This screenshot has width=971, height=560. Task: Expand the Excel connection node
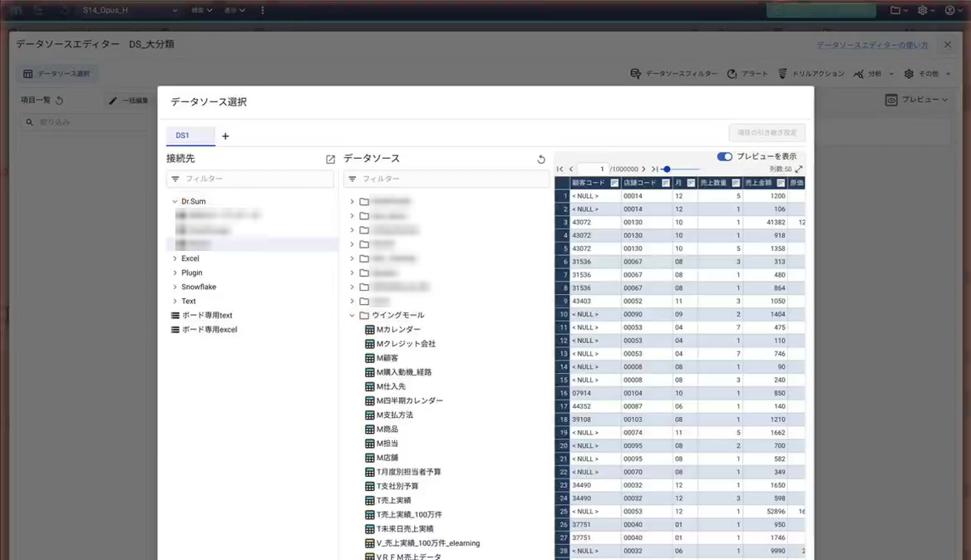point(175,258)
